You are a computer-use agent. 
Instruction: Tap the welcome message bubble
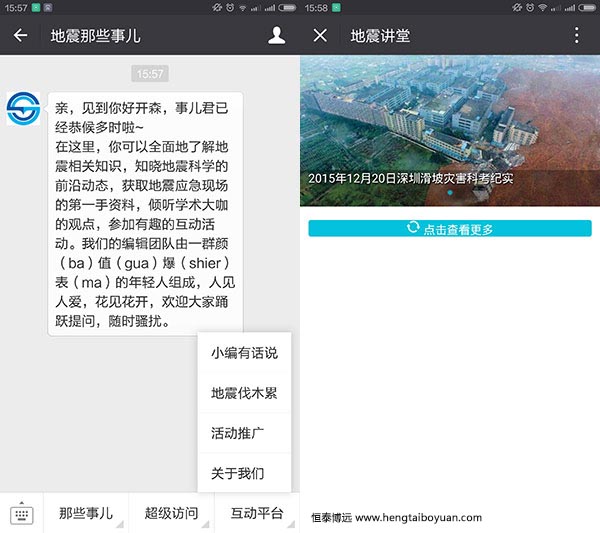click(x=145, y=214)
